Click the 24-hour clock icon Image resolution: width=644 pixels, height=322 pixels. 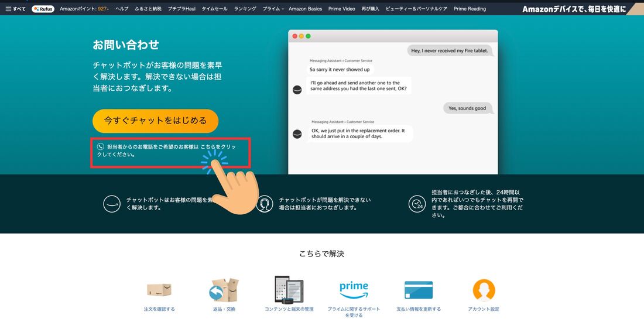[417, 204]
